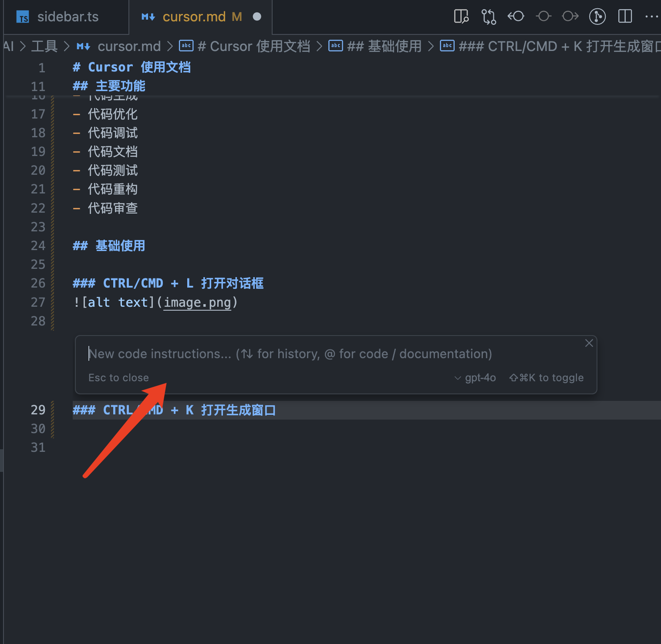Image resolution: width=661 pixels, height=644 pixels.
Task: Open the Markdown preview to the side
Action: pyautogui.click(x=461, y=17)
